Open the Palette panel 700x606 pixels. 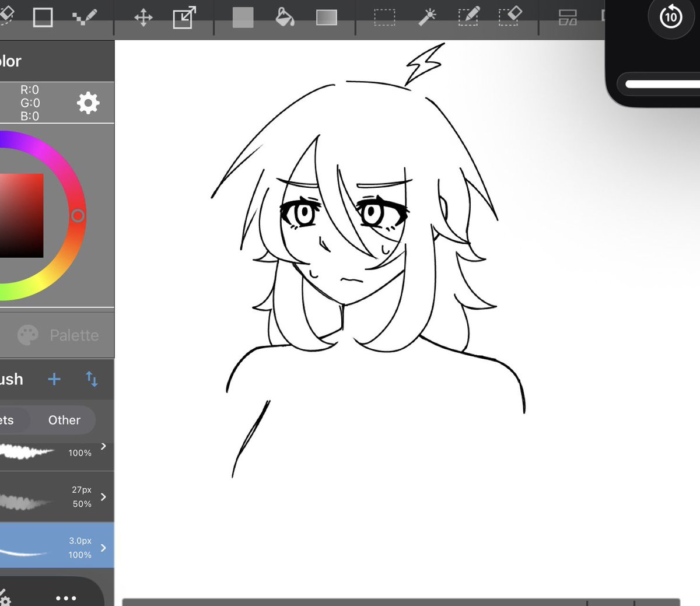pos(57,335)
